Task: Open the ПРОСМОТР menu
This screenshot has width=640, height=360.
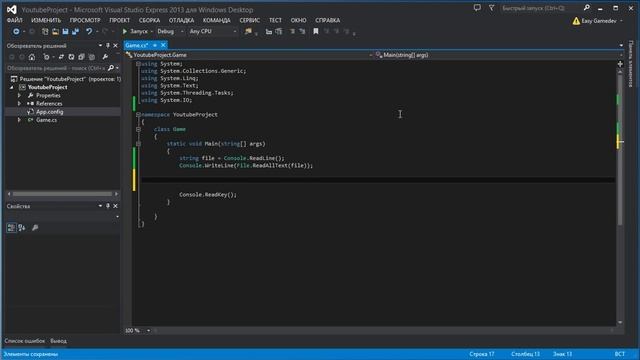Action: point(85,20)
